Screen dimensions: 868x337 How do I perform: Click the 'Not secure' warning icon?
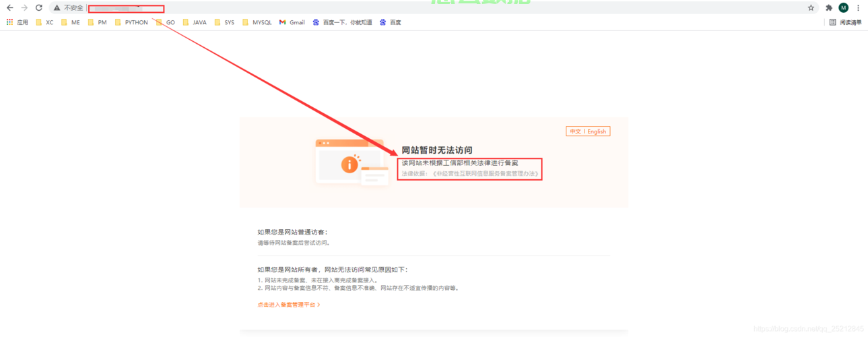coord(57,8)
